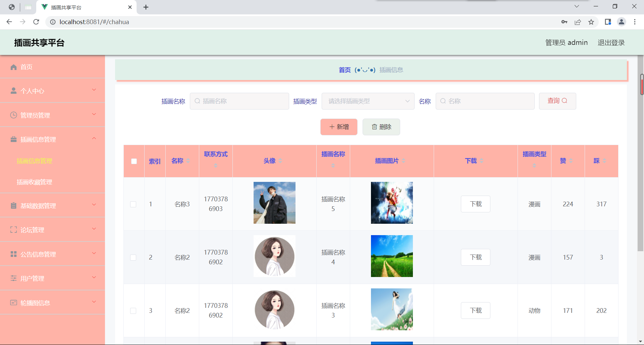644x345 pixels.
Task: Open the 请选择插画类型 dropdown
Action: click(368, 101)
